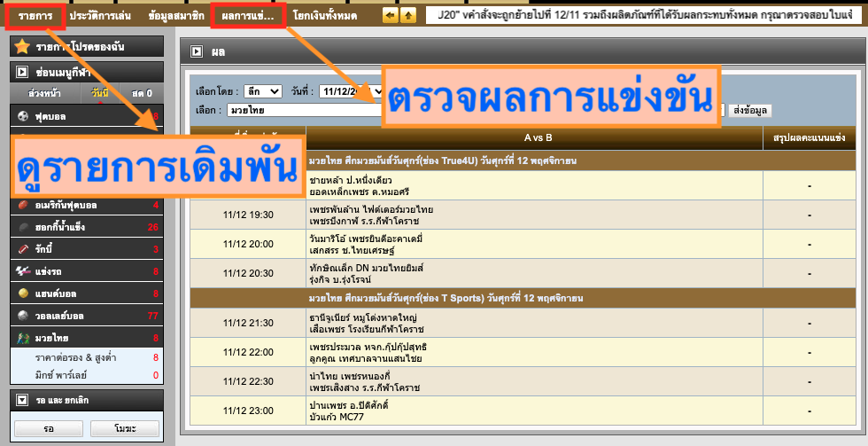Open the รายการ menu
This screenshot has width=868, height=446.
click(36, 15)
